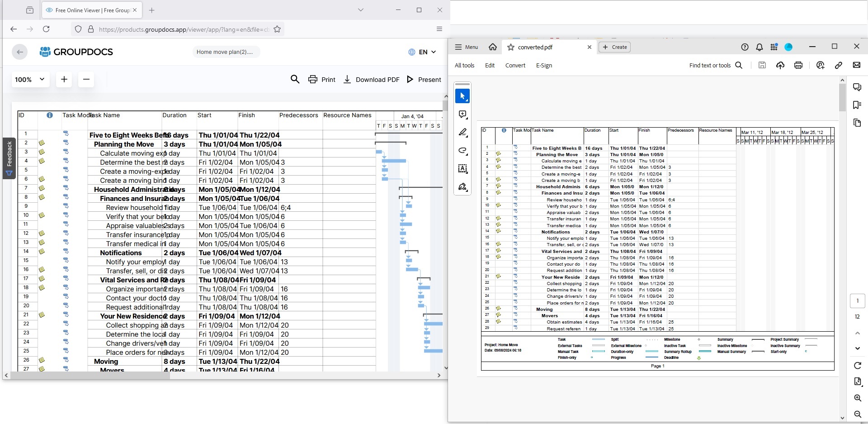Open the 100% zoom level dropdown
Viewport: 868px width, 424px height.
(30, 80)
